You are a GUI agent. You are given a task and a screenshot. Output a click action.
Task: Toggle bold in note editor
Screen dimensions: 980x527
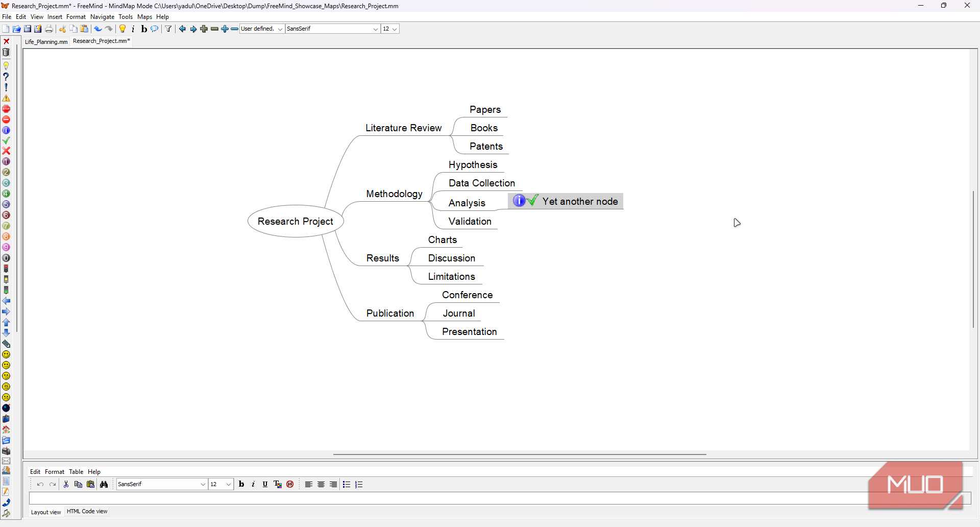tap(241, 485)
